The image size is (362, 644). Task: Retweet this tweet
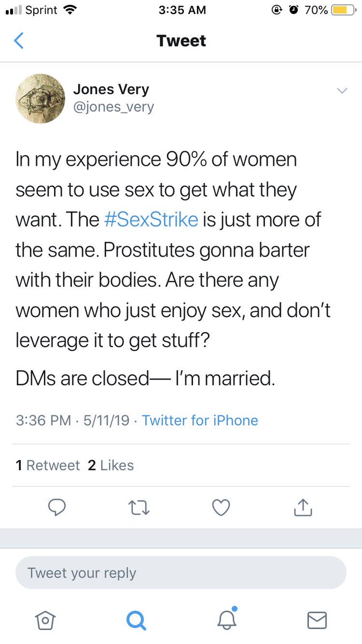click(139, 507)
